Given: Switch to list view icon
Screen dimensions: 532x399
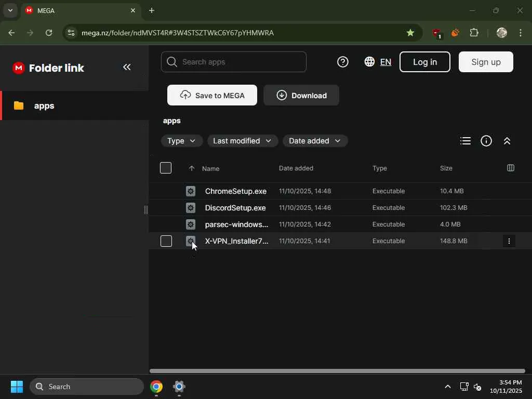Looking at the screenshot, I should tap(465, 141).
